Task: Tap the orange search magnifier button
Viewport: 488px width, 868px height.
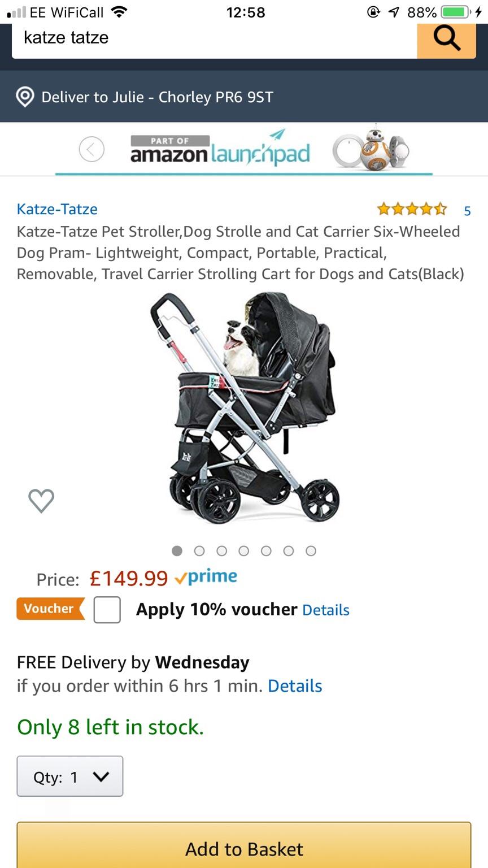Action: (446, 40)
